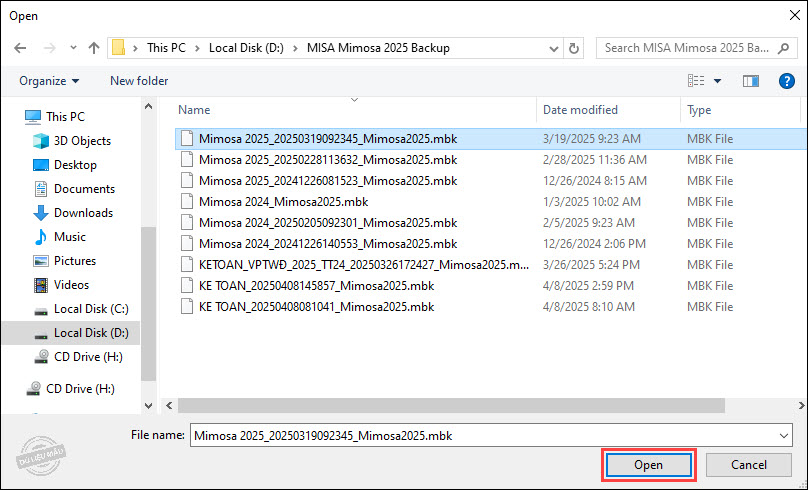
Task: Open Downloads in the sidebar
Action: (x=83, y=213)
